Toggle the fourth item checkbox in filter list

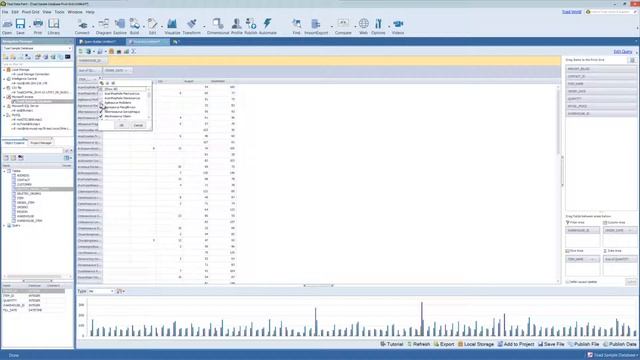pyautogui.click(x=101, y=107)
